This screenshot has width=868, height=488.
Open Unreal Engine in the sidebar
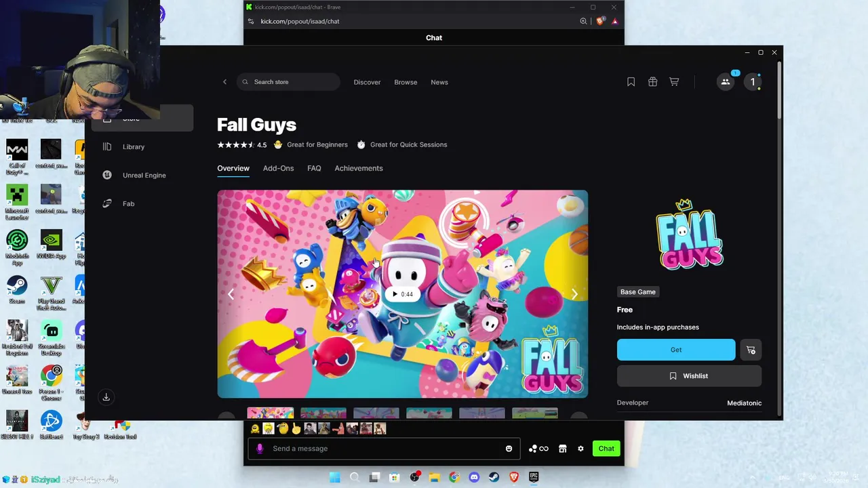click(142, 176)
